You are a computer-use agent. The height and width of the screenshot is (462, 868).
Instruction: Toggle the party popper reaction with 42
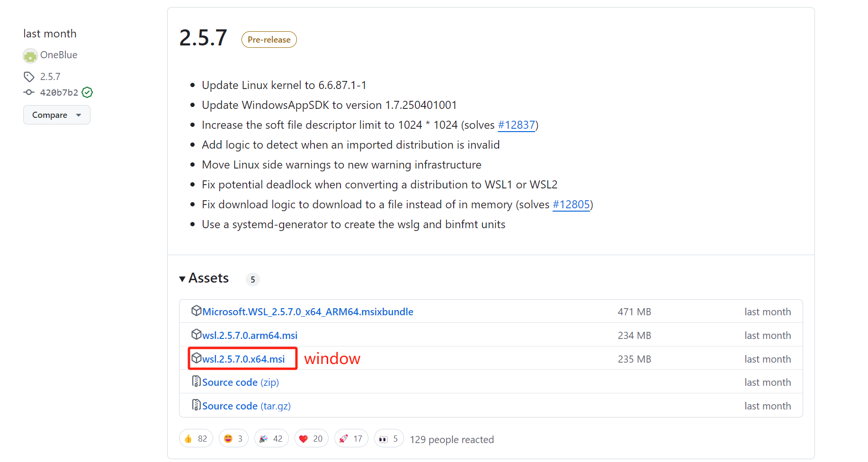pyautogui.click(x=271, y=439)
